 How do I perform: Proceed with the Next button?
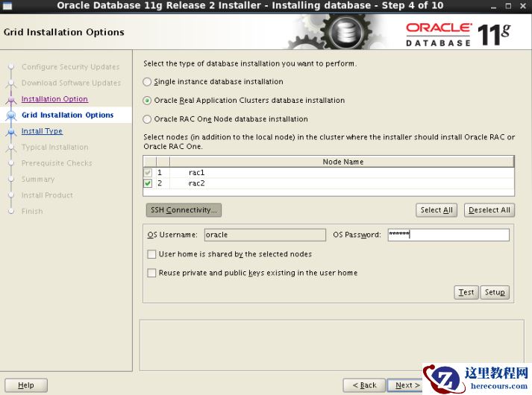pos(405,385)
